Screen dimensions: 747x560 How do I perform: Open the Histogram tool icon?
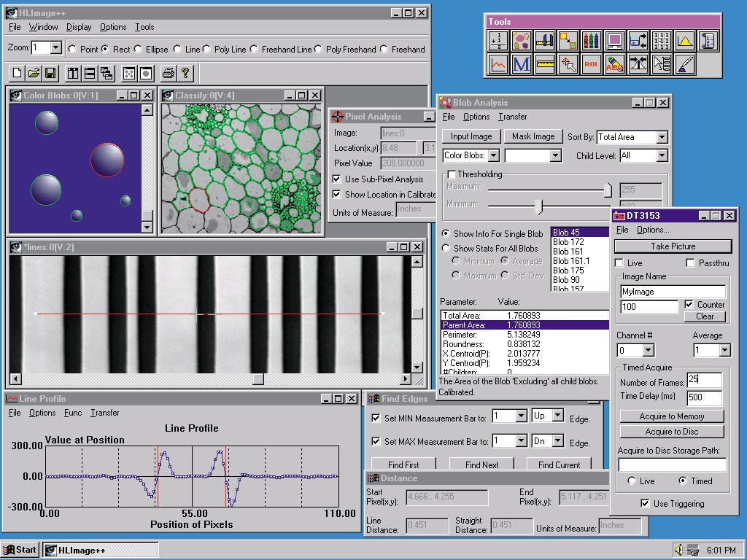684,41
